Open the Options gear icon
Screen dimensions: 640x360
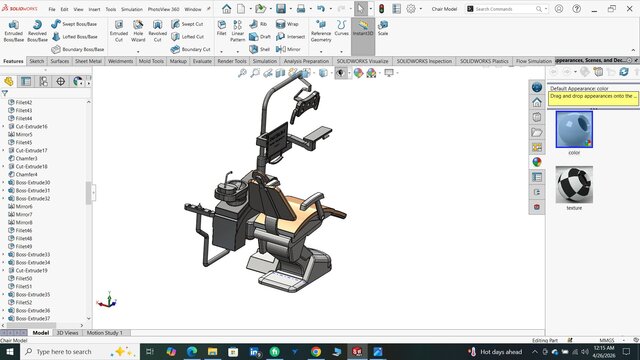click(411, 9)
